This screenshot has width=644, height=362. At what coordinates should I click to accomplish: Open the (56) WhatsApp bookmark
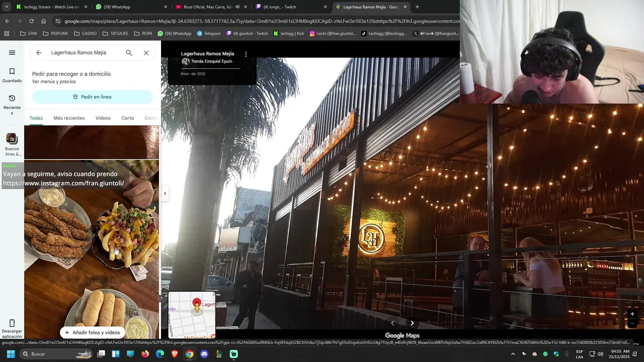tap(175, 34)
